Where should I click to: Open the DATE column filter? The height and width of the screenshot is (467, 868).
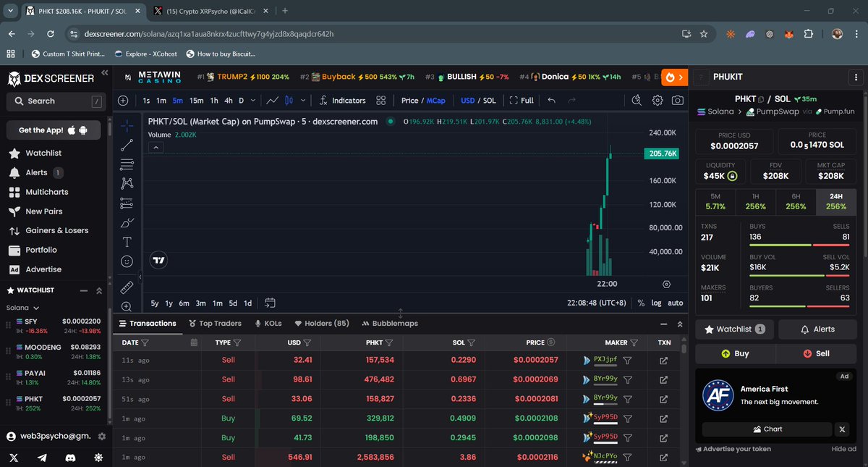point(145,342)
